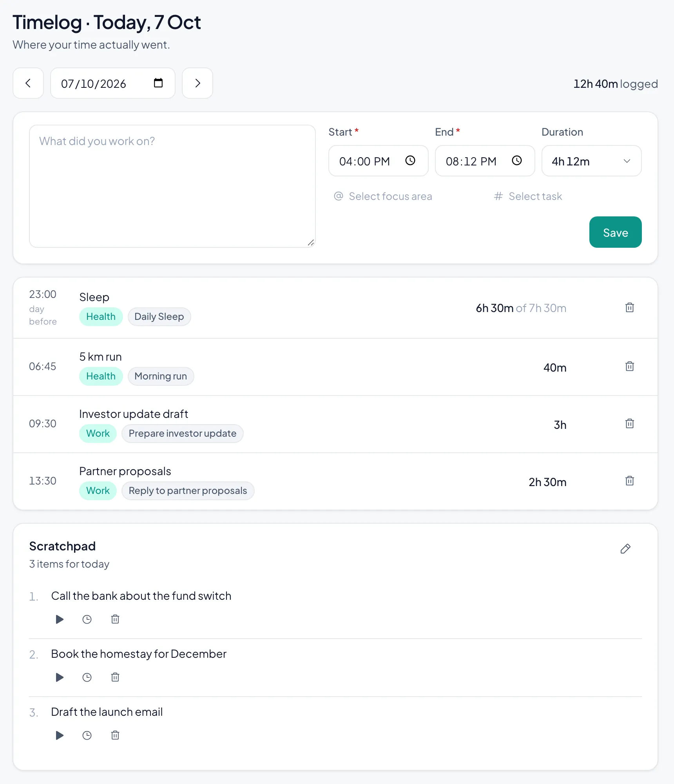Viewport: 674px width, 784px height.
Task: Click the Daily Sleep task tag
Action: [x=159, y=317]
